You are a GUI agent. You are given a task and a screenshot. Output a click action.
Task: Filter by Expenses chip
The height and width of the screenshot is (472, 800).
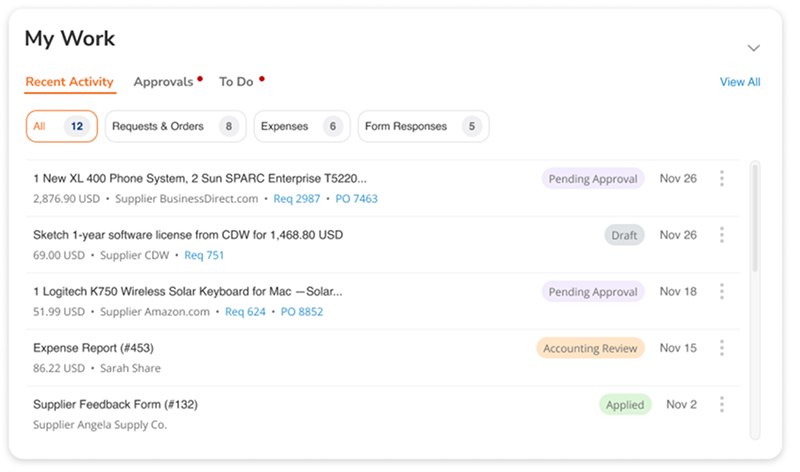301,127
